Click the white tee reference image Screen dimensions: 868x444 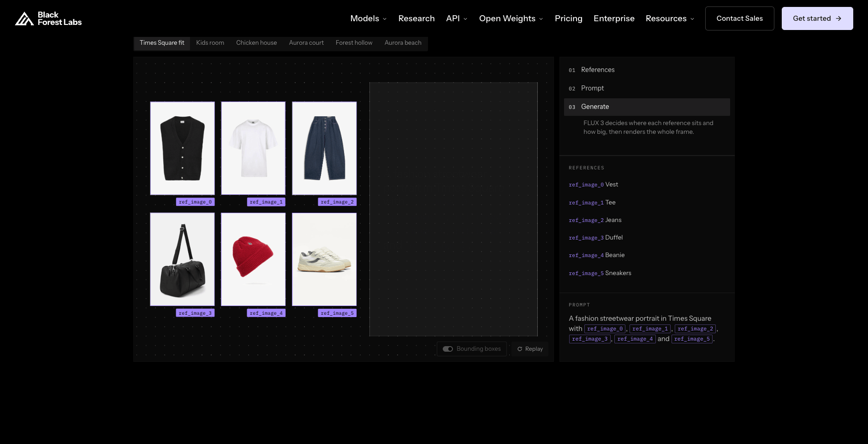pos(253,148)
